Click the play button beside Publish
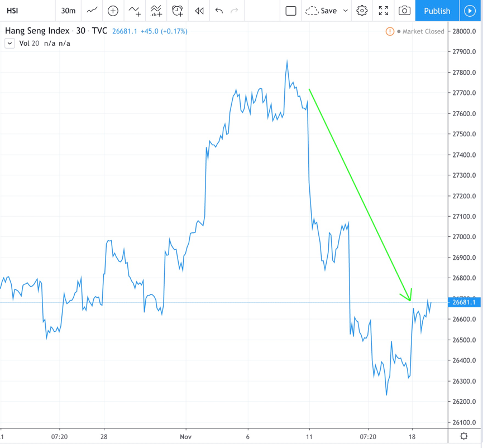This screenshot has width=483, height=448. [470, 11]
